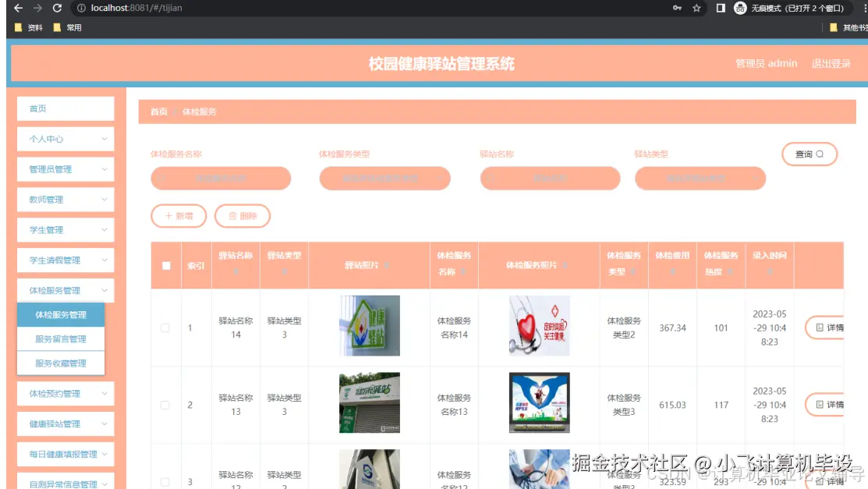Check the row checkbox for 驿站名称14

tap(165, 328)
